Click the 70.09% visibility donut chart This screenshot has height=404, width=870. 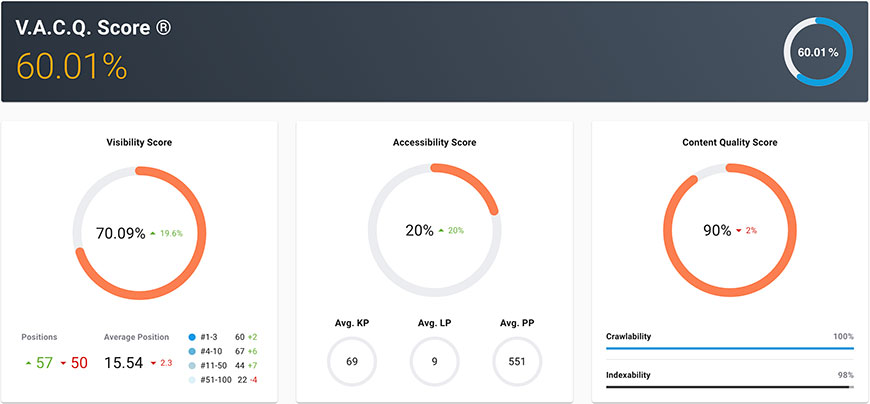pyautogui.click(x=139, y=231)
